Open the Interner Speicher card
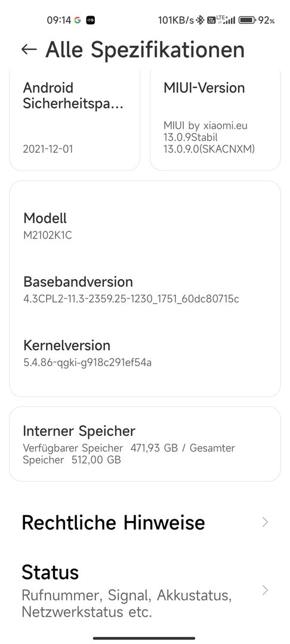 (145, 444)
